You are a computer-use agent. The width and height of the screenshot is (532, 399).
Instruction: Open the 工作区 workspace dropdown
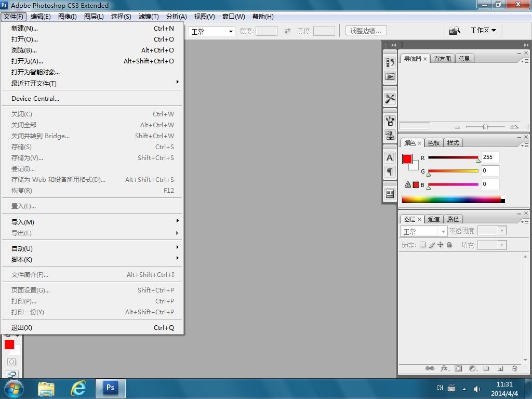click(483, 31)
